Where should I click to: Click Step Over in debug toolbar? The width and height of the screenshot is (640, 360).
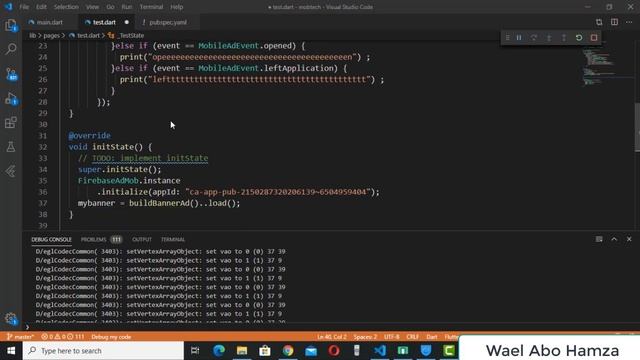(x=534, y=38)
